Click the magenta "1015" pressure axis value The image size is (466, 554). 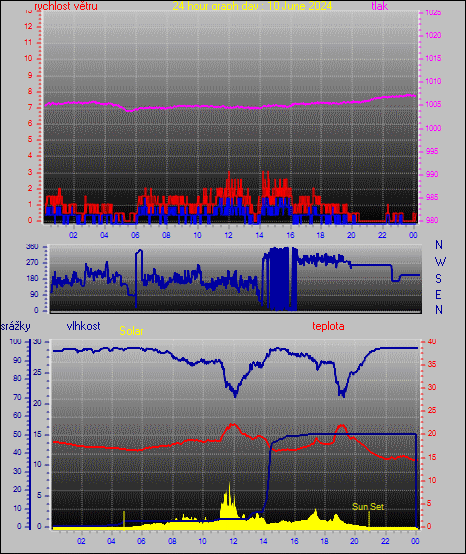[x=433, y=58]
